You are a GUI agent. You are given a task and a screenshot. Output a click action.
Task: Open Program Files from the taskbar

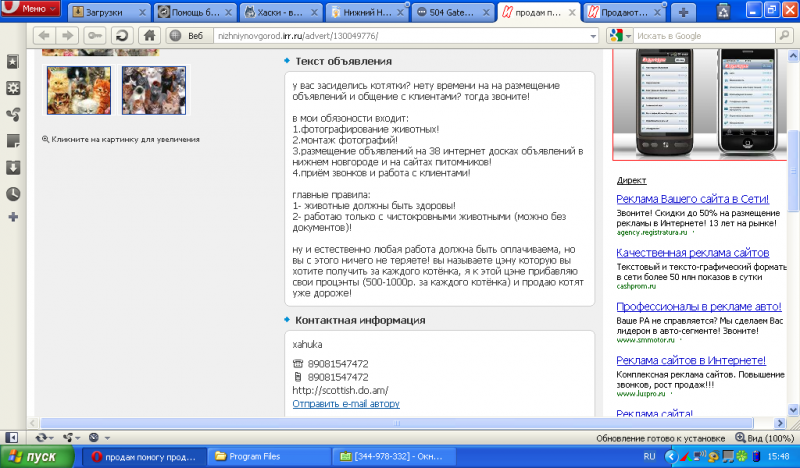(258, 456)
